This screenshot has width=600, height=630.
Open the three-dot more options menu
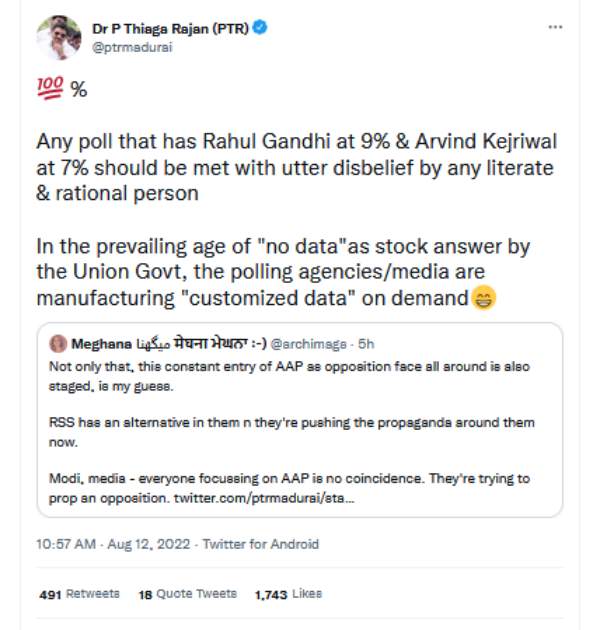click(555, 27)
